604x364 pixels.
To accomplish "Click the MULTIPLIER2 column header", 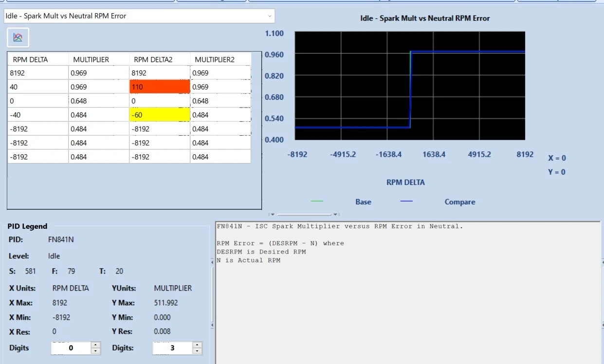I will pyautogui.click(x=220, y=59).
